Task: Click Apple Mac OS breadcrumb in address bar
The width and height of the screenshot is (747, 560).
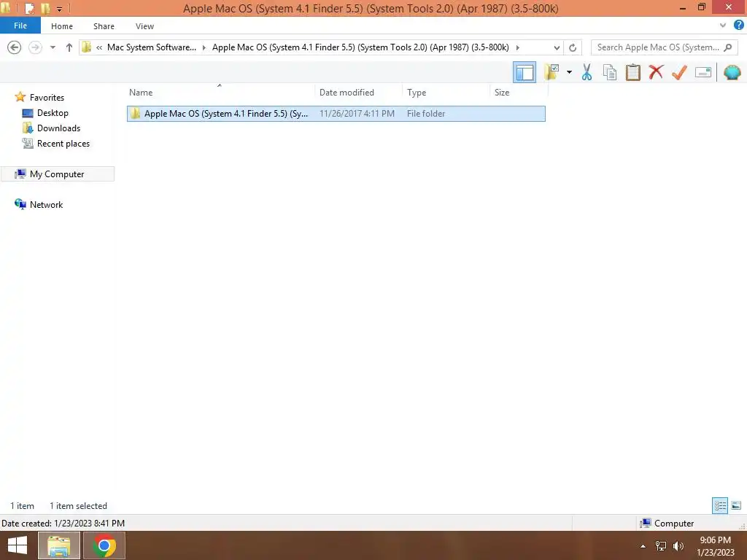Action: [x=360, y=47]
